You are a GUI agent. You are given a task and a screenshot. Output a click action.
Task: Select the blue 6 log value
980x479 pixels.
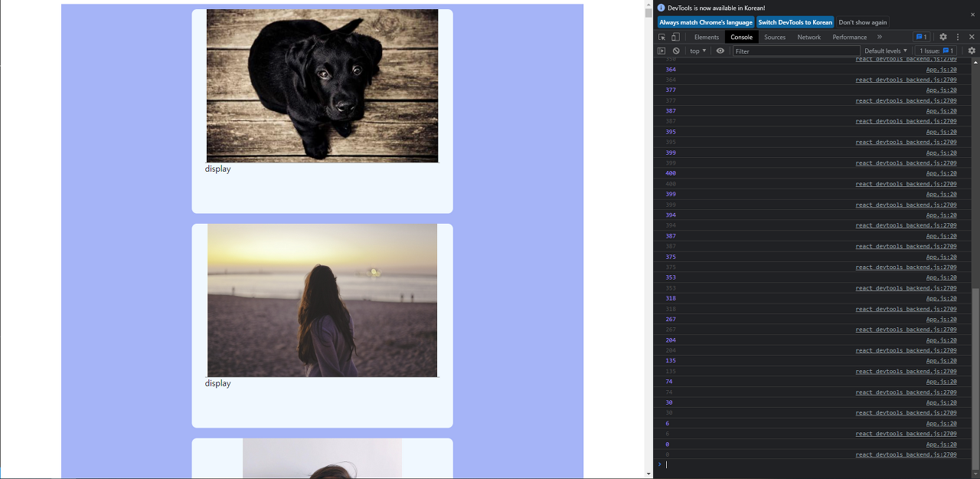(x=668, y=423)
